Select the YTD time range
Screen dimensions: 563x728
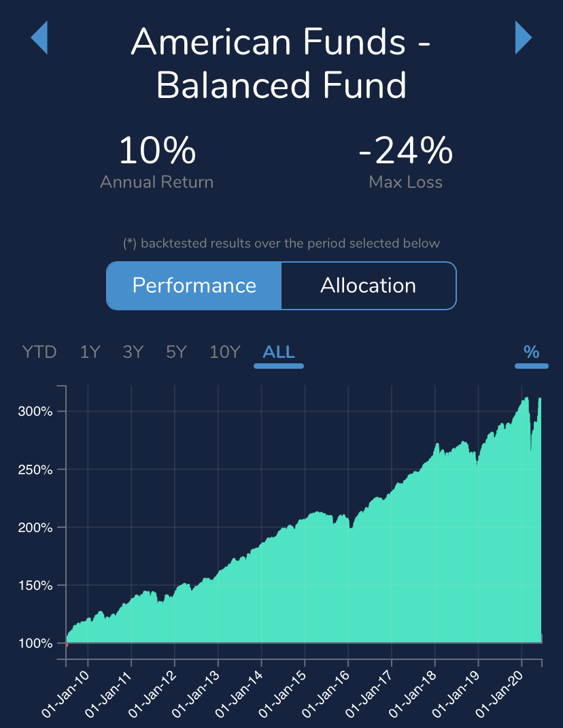tap(39, 352)
